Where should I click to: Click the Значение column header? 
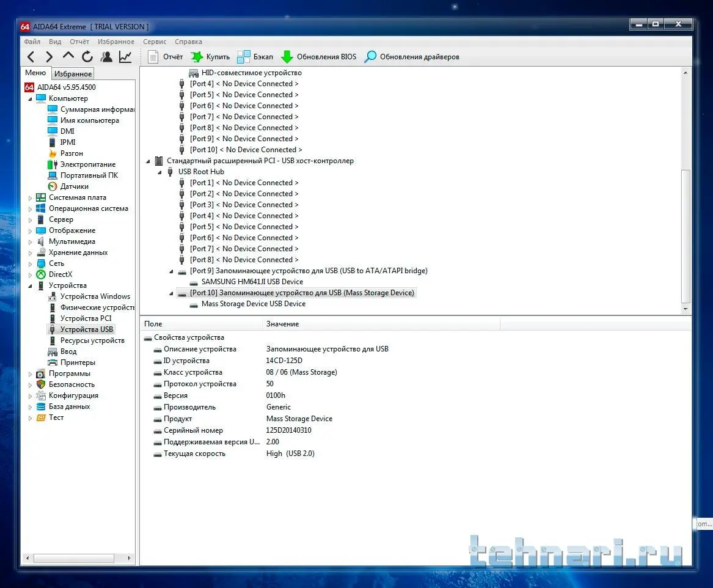282,324
